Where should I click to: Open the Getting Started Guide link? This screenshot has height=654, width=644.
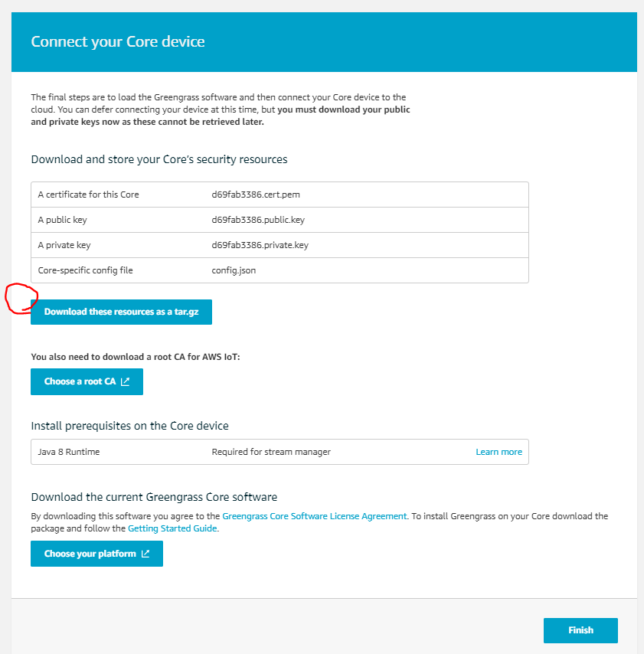(x=172, y=528)
